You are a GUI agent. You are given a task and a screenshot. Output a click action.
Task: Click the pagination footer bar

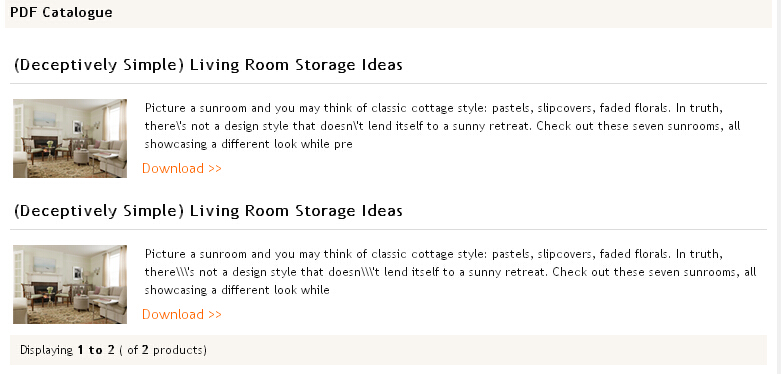388,350
